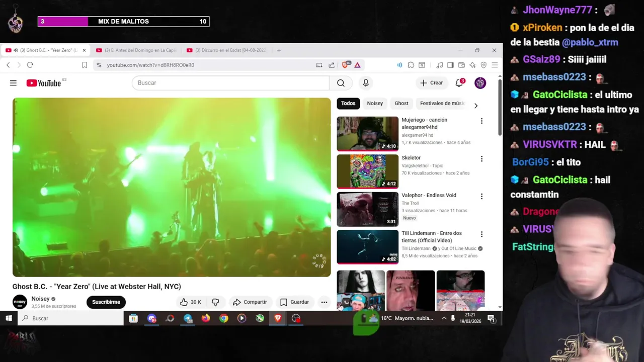Open Brave Shields lion icon
Screen dimensions: 644x362
point(346,65)
